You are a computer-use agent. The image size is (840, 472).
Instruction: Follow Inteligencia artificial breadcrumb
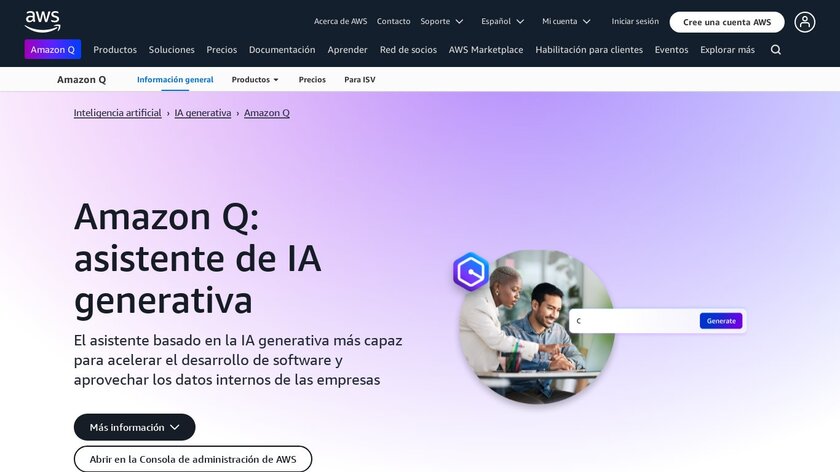tap(117, 113)
